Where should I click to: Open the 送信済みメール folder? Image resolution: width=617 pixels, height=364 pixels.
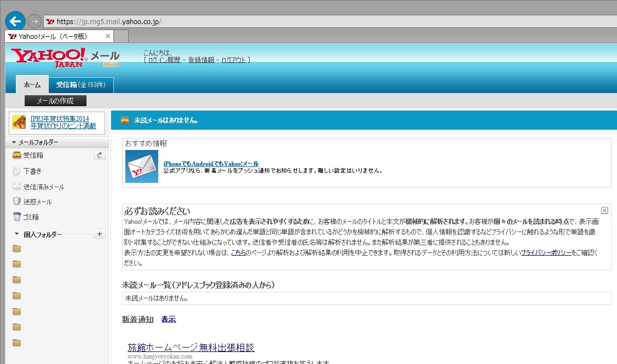coord(44,187)
